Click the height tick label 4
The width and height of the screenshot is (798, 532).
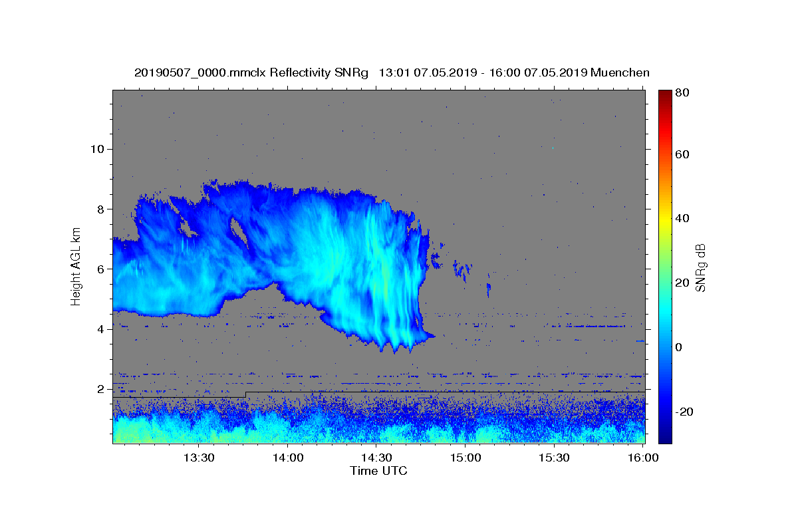tap(101, 329)
